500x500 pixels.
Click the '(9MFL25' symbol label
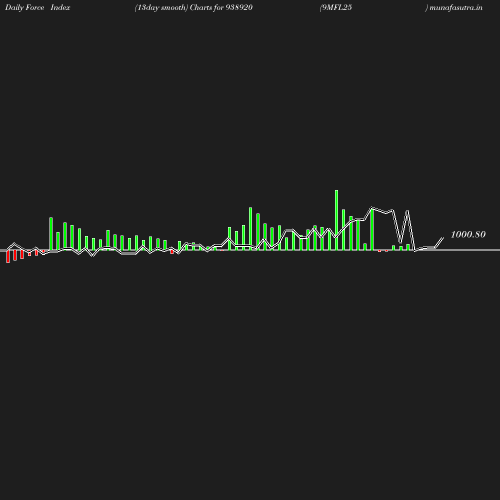click(x=336, y=8)
